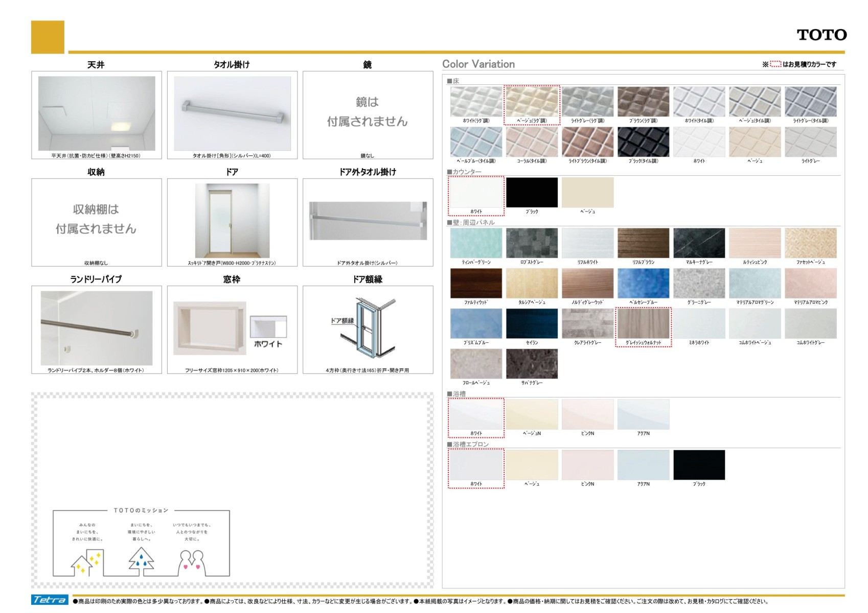
Task: Click the yellow square in the header corner
Action: 48,37
